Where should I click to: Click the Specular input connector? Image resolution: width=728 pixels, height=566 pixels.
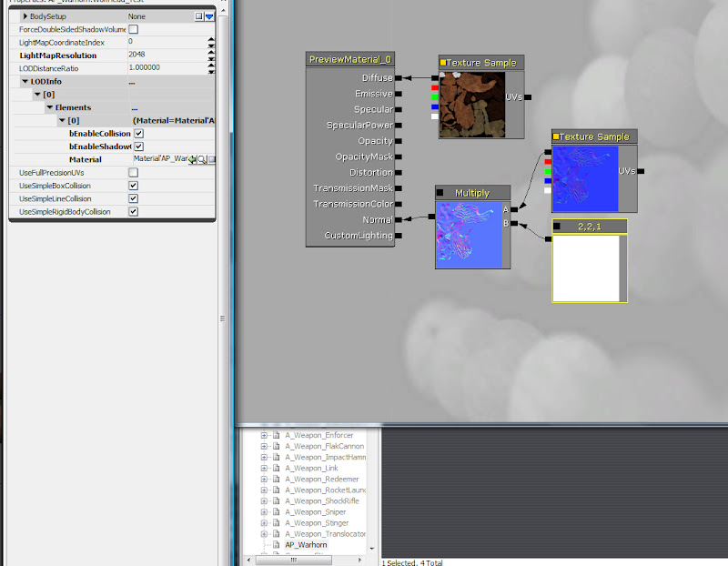tap(399, 109)
